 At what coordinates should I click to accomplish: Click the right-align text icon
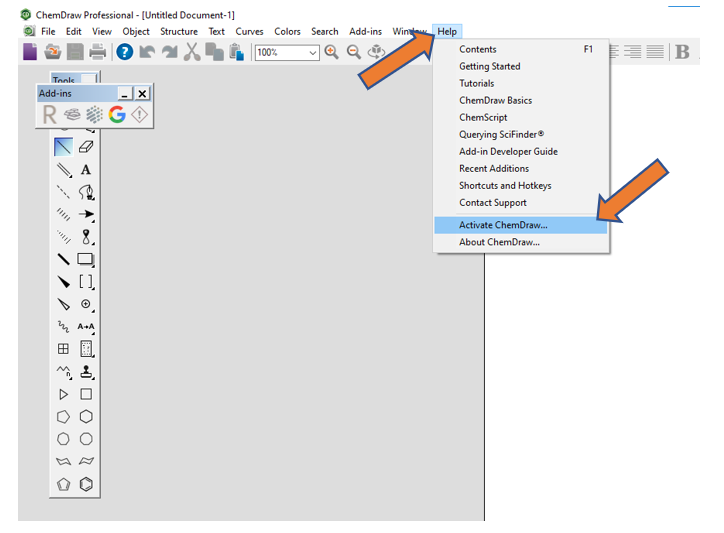click(633, 52)
